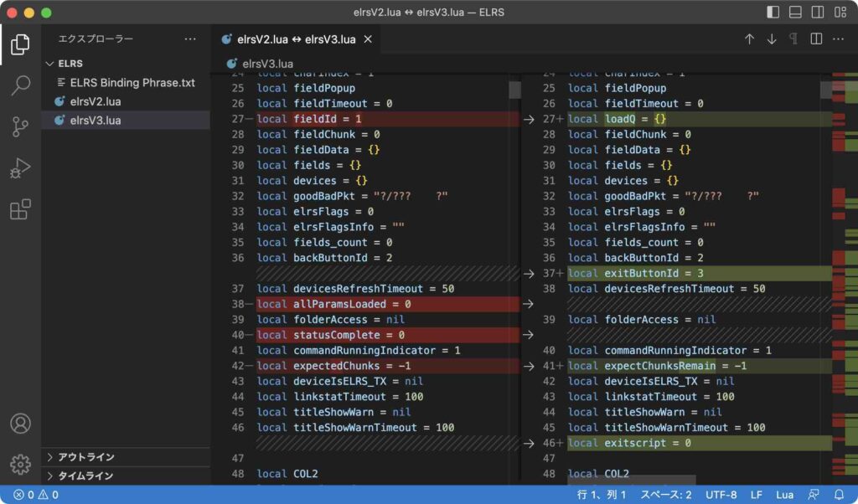This screenshot has width=858, height=504.
Task: Click the UTF-8 encoding status item
Action: click(721, 495)
